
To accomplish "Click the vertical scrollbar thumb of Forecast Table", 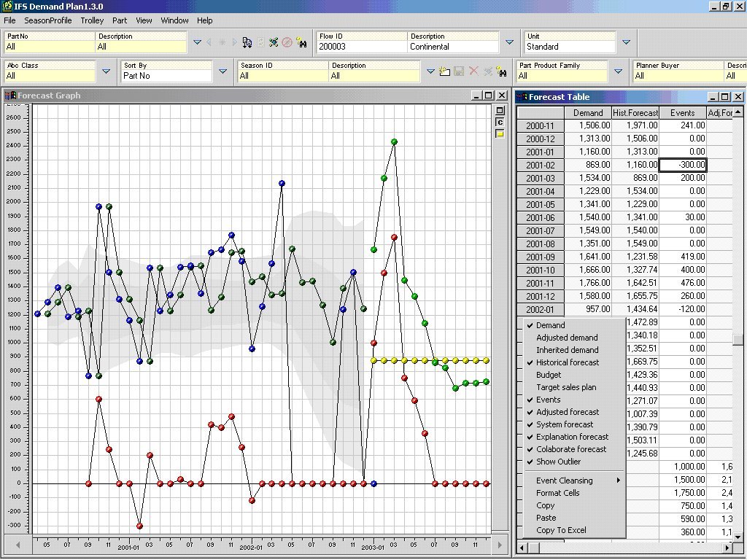I will tap(738, 340).
